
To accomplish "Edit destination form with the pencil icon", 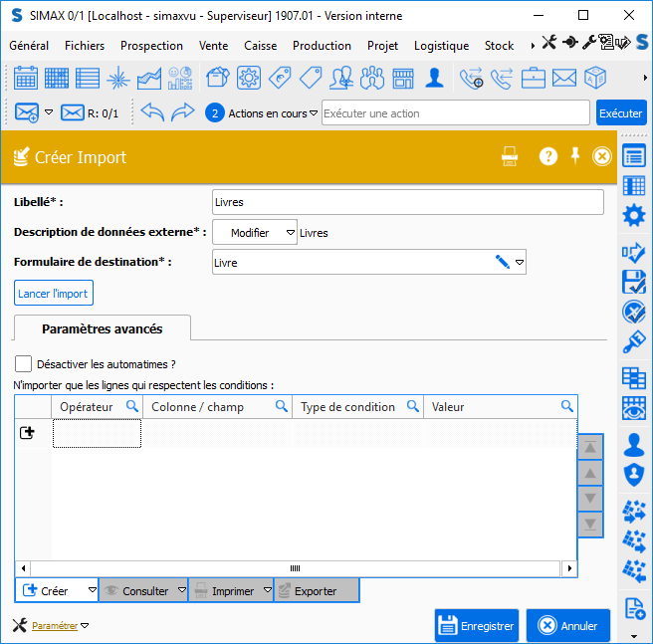I will (503, 262).
